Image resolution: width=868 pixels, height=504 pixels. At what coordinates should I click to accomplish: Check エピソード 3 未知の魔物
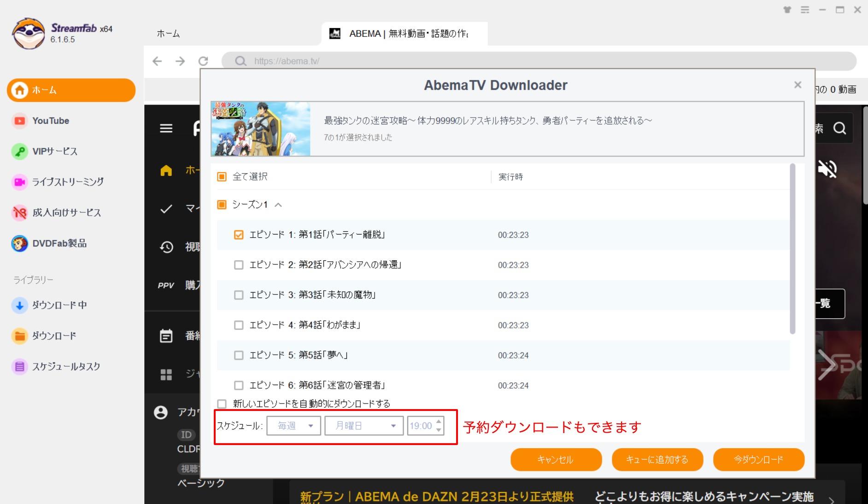[239, 295]
